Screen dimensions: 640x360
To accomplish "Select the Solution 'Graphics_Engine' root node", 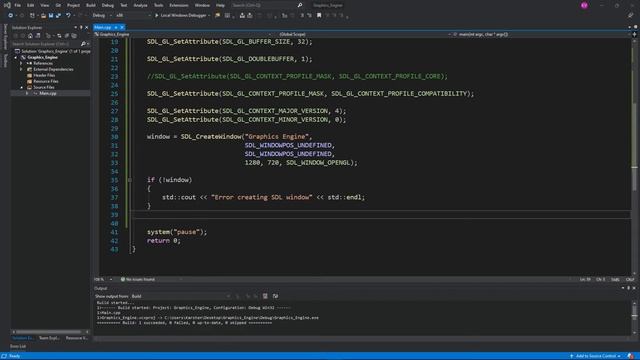I will pyautogui.click(x=52, y=51).
